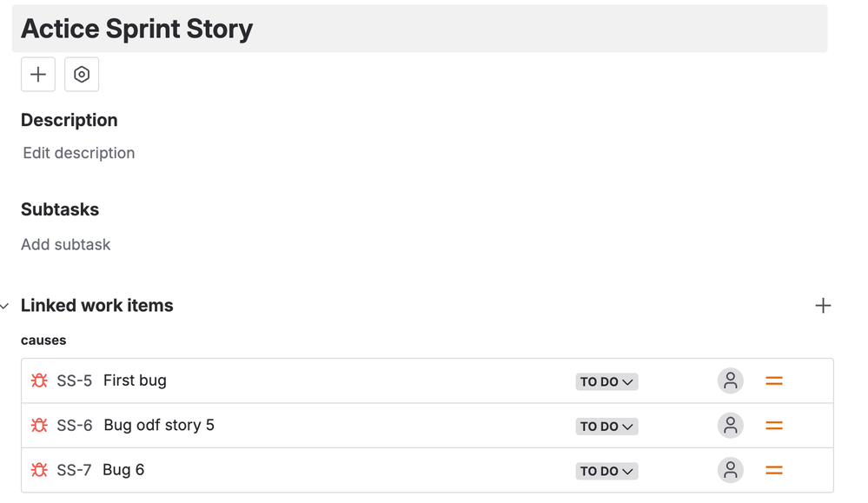
Task: Click the plus button below the title
Action: [x=37, y=75]
